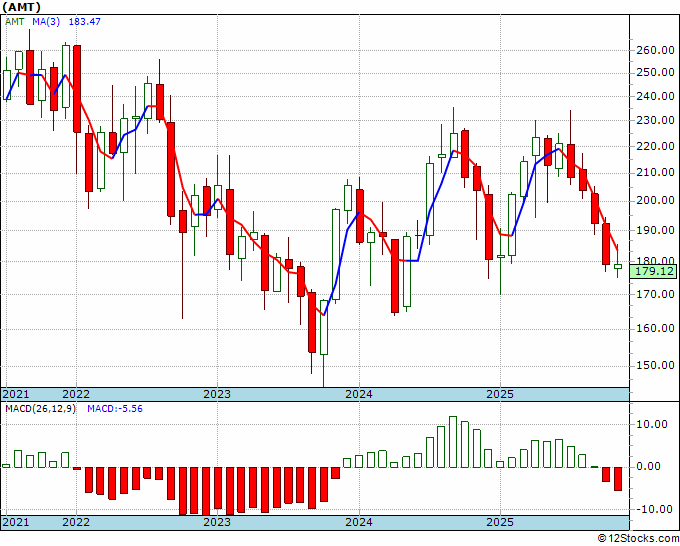The width and height of the screenshot is (680, 546).
Task: Select the MACD(26,12,9) indicator label
Action: (40, 409)
